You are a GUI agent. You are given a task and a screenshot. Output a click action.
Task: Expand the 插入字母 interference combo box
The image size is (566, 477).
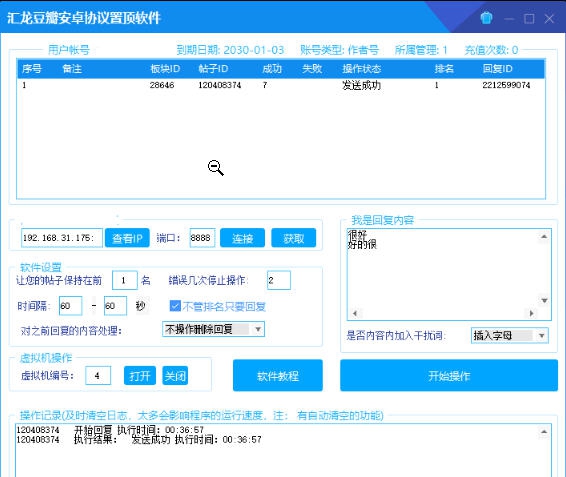[509, 335]
